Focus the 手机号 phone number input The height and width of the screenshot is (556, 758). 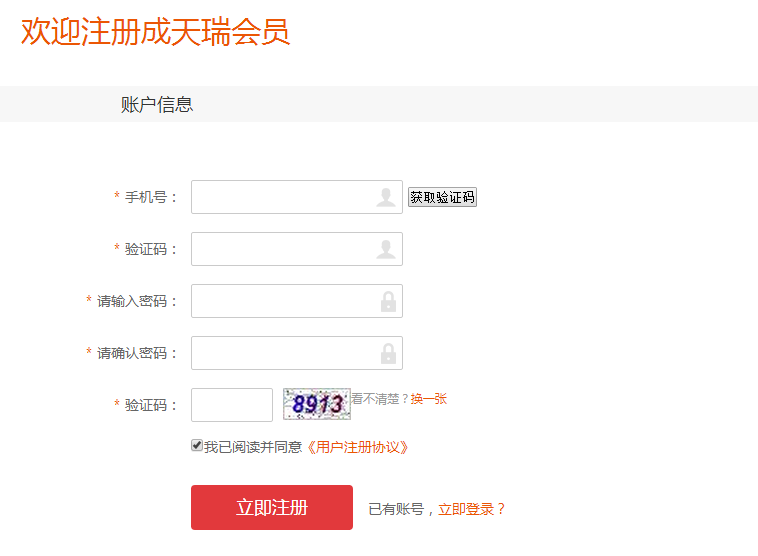(x=297, y=197)
